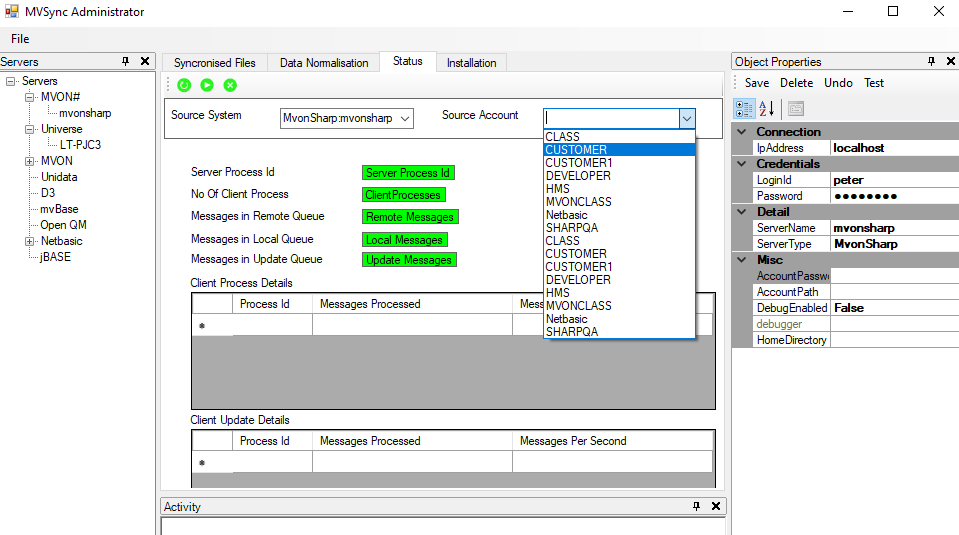The image size is (959, 535).
Task: Click the Source Account text field
Action: (x=612, y=119)
